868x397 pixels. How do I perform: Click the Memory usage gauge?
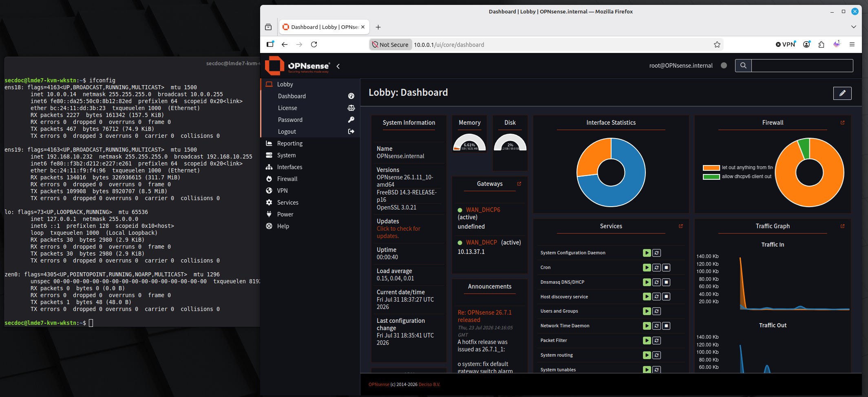(469, 143)
